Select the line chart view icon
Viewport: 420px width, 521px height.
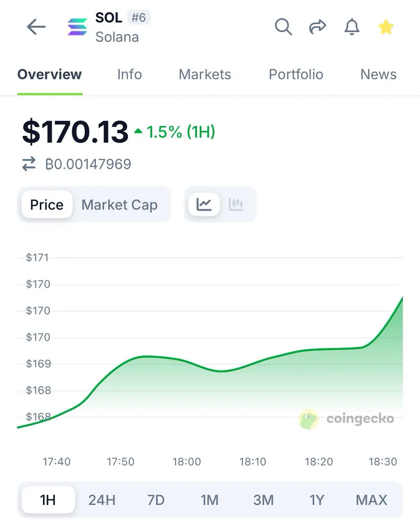click(204, 204)
